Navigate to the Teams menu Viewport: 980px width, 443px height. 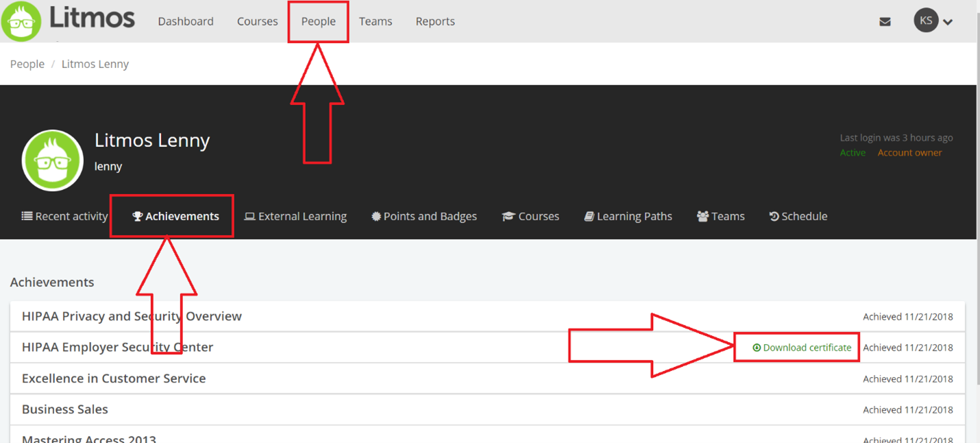376,21
